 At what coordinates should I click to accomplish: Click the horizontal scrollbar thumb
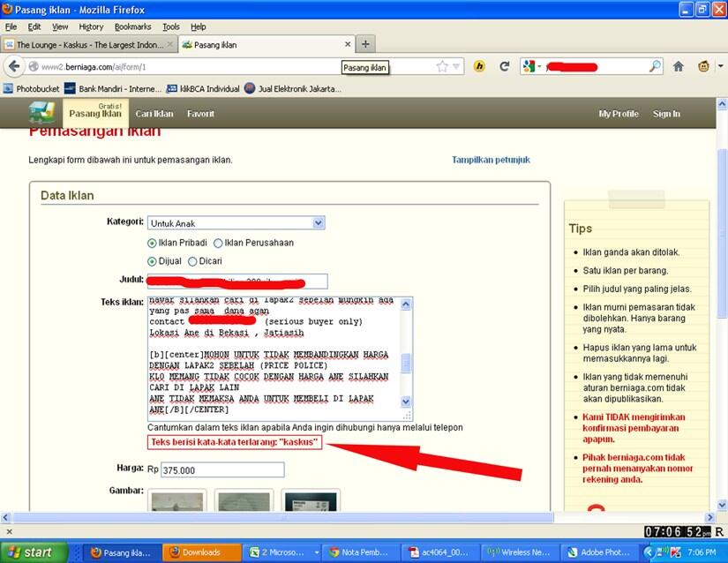283,517
